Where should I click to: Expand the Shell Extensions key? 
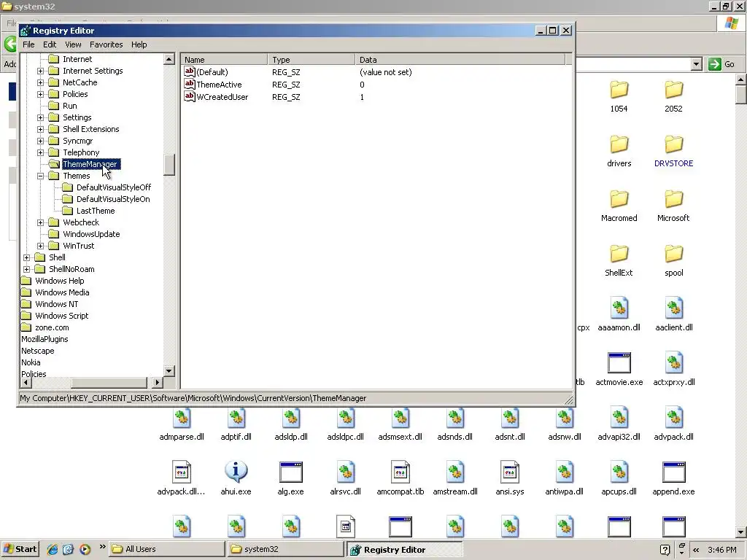tap(41, 129)
